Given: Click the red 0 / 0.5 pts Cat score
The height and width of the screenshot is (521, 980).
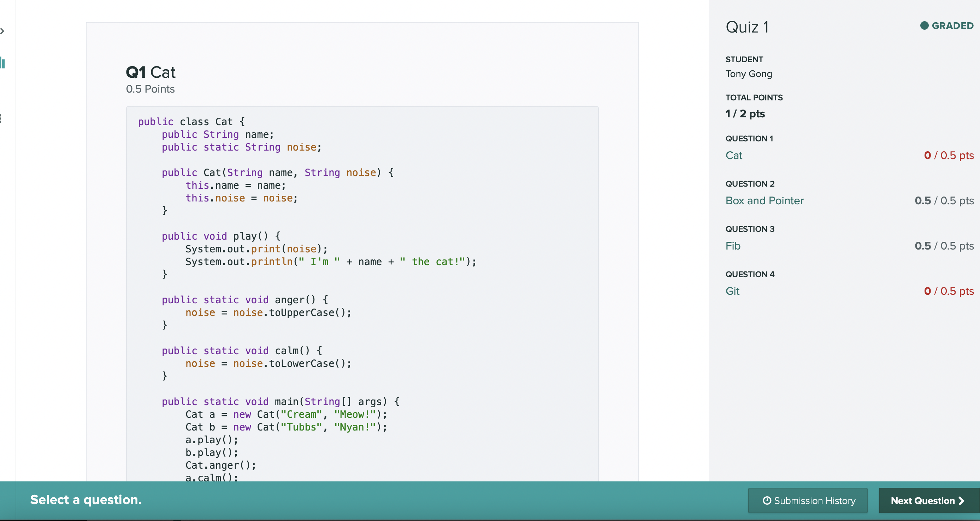Looking at the screenshot, I should (949, 155).
